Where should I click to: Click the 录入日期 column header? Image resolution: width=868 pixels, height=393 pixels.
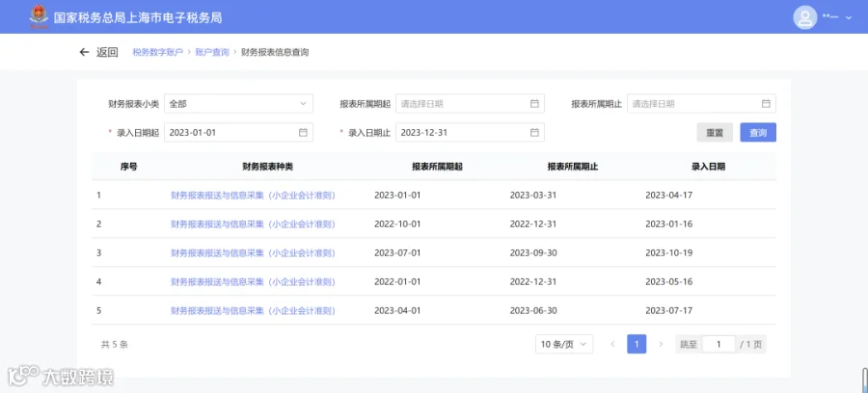pos(708,167)
